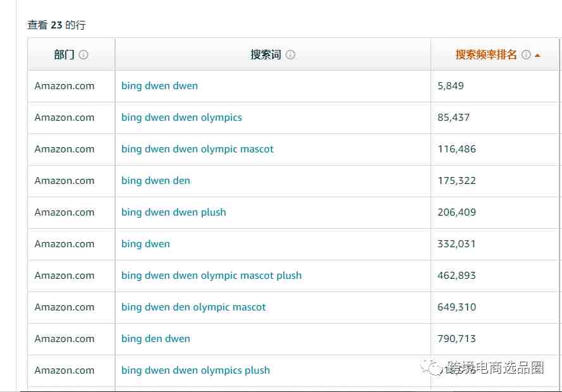Open the "bing dwen" search term
Viewport: 562px width, 392px height.
[x=145, y=244]
